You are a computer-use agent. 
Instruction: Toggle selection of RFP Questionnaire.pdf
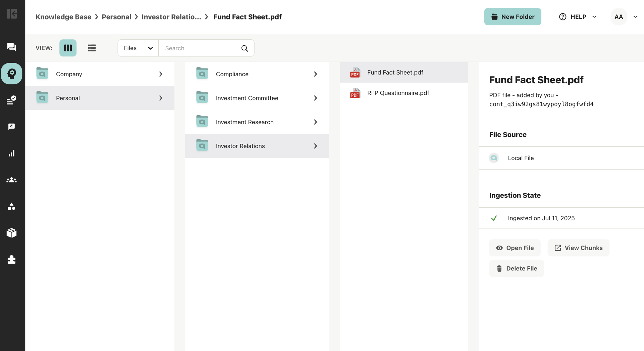[398, 93]
